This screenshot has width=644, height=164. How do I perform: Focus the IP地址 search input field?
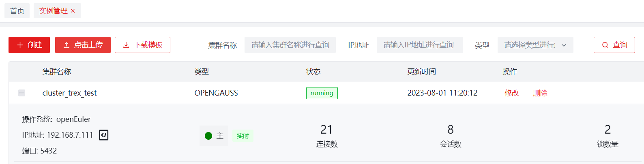[419, 45]
